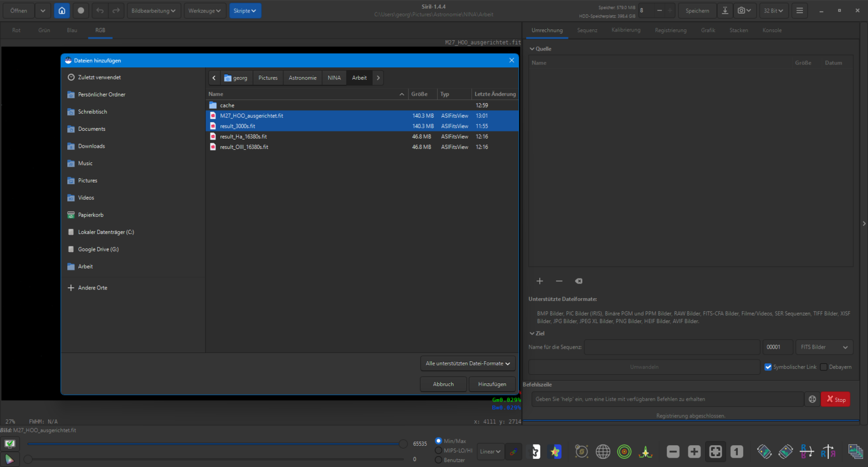This screenshot has width=868, height=467.
Task: Add files with the plus icon
Action: (540, 281)
